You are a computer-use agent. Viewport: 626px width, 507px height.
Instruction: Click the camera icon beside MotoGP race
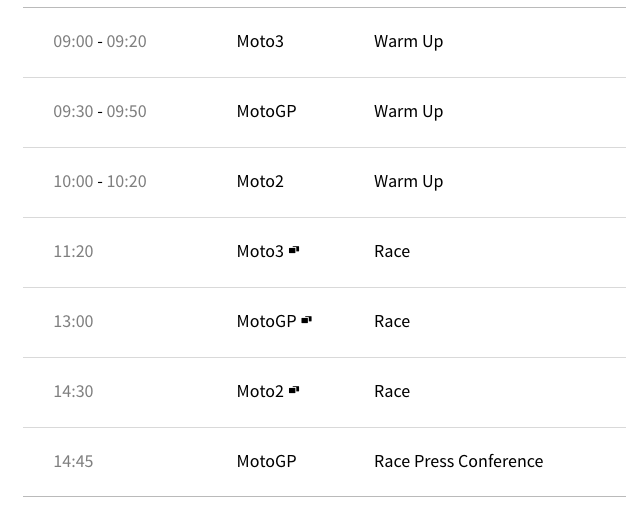[306, 320]
